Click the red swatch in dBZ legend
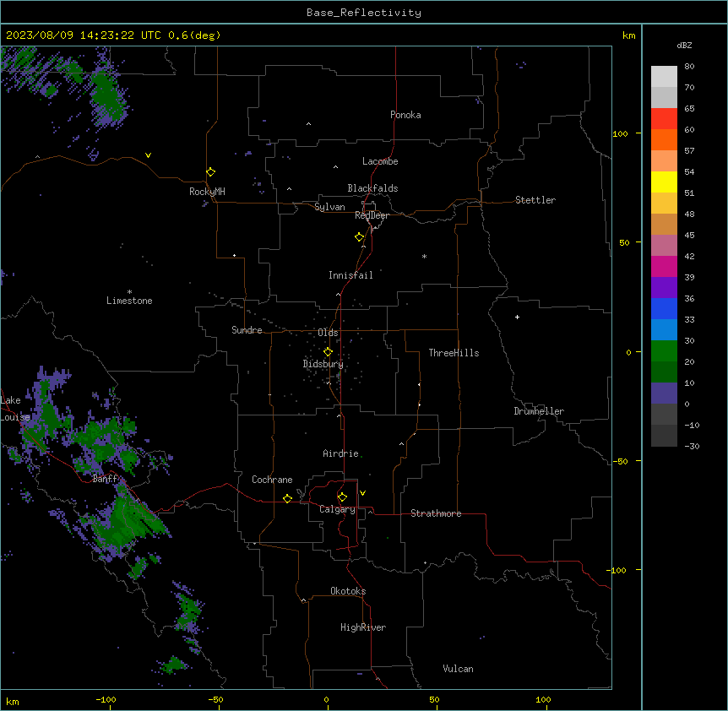The height and width of the screenshot is (711, 728). [664, 118]
